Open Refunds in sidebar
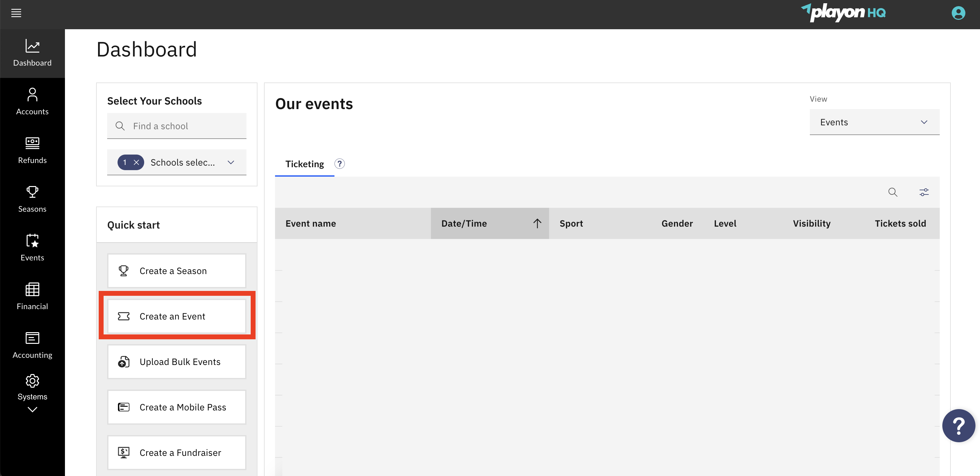 point(32,151)
